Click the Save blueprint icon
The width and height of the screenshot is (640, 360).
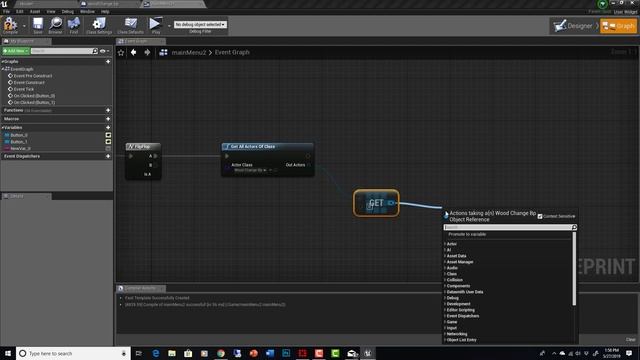(x=38, y=24)
